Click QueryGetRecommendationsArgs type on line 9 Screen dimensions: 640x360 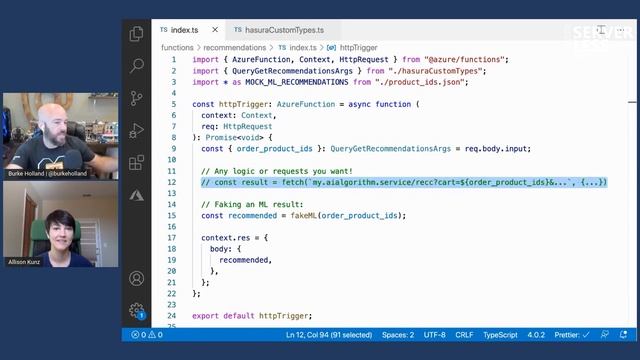391,149
